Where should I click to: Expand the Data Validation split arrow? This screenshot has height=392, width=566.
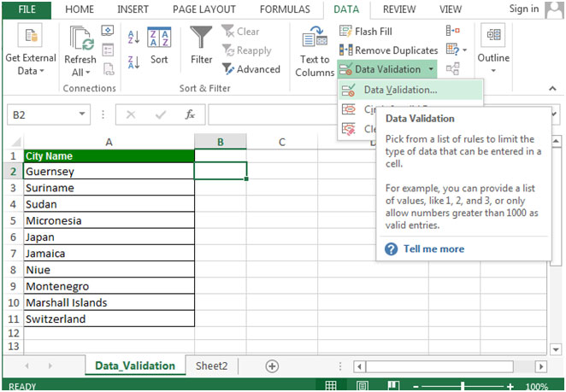(431, 69)
